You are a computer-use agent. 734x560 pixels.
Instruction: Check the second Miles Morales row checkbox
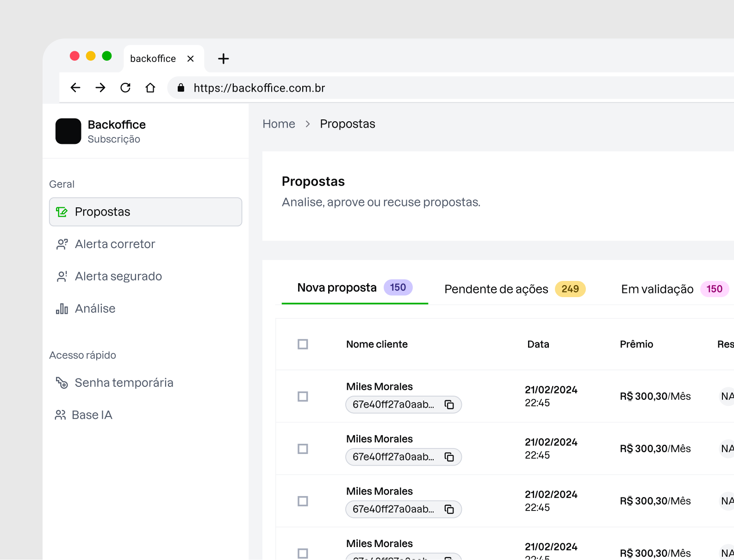[303, 449]
